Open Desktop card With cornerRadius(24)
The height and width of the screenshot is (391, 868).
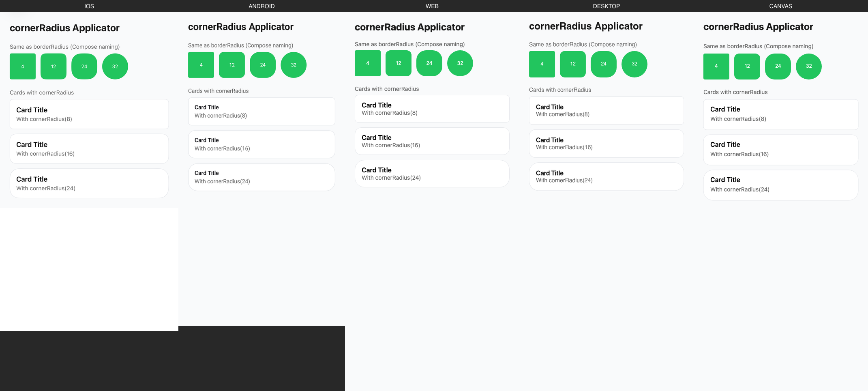coord(607,176)
